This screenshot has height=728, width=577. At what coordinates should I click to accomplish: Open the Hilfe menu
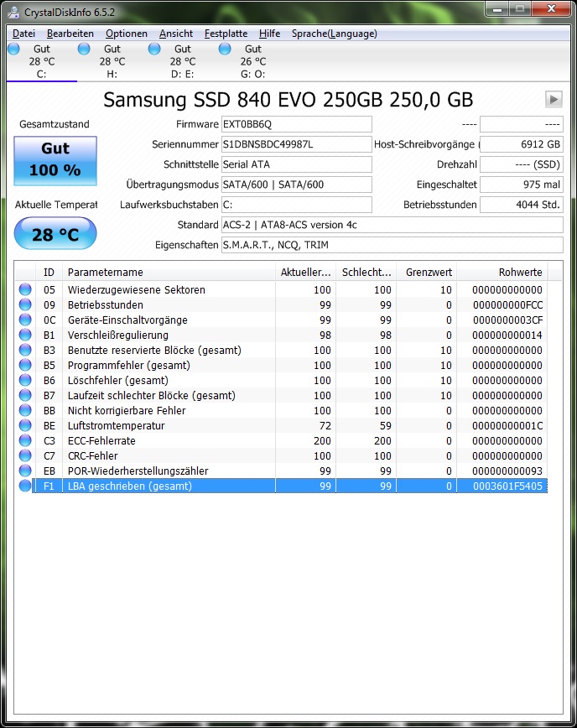(270, 34)
